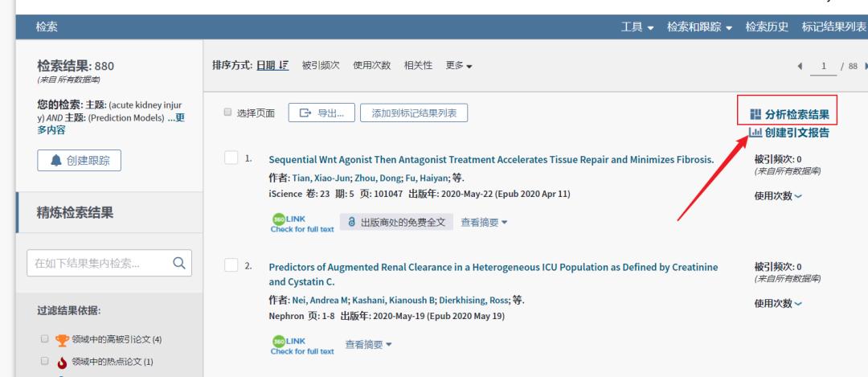The width and height of the screenshot is (868, 377).
Task: Sort results by 被引频次
Action: click(321, 65)
